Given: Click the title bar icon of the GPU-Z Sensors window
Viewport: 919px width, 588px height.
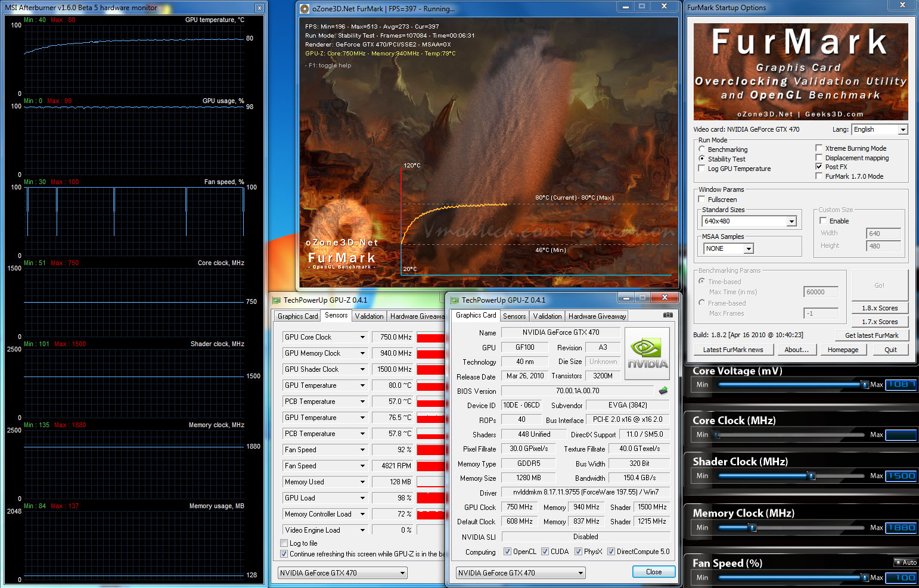Looking at the screenshot, I should (x=277, y=300).
